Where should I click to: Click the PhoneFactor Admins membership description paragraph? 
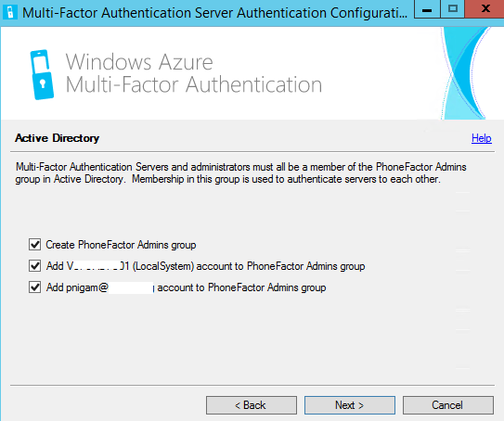241,172
